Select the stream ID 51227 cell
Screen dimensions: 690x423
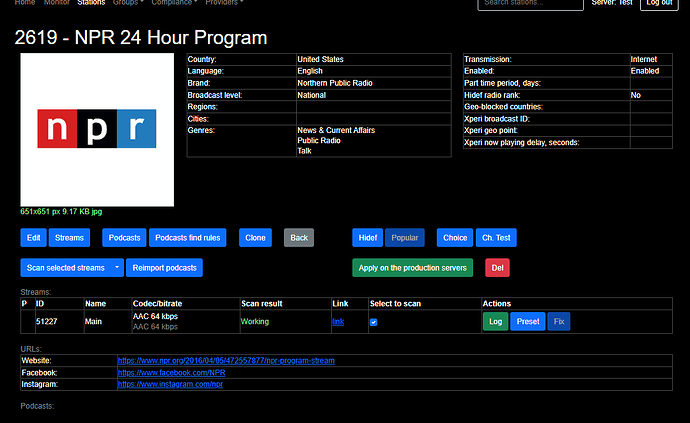[x=59, y=321]
